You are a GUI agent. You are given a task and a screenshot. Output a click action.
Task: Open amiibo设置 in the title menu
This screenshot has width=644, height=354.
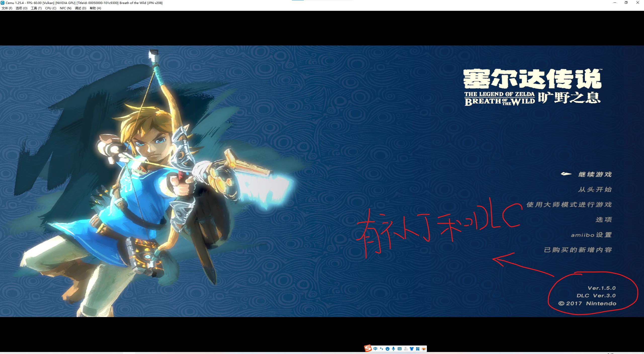[x=591, y=235]
